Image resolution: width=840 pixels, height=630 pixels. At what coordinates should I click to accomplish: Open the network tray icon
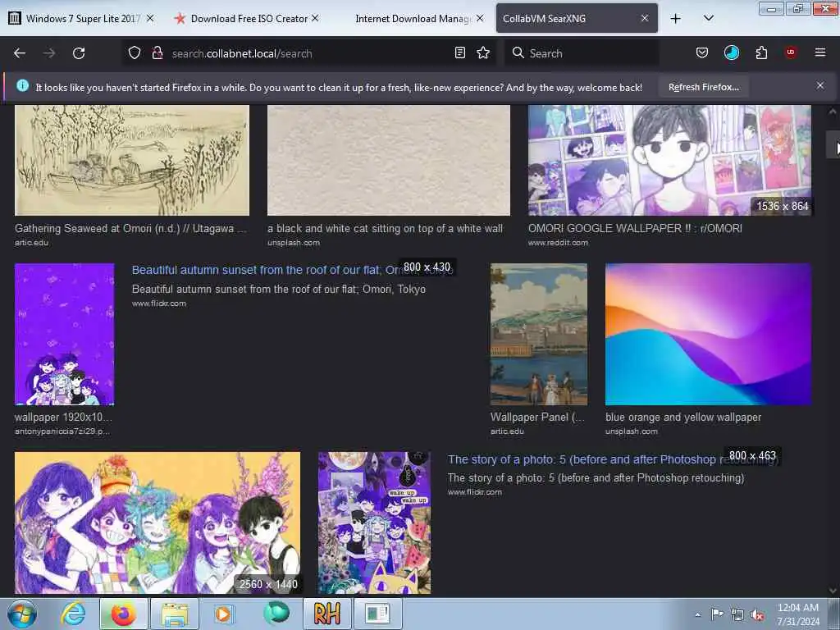pos(737,614)
